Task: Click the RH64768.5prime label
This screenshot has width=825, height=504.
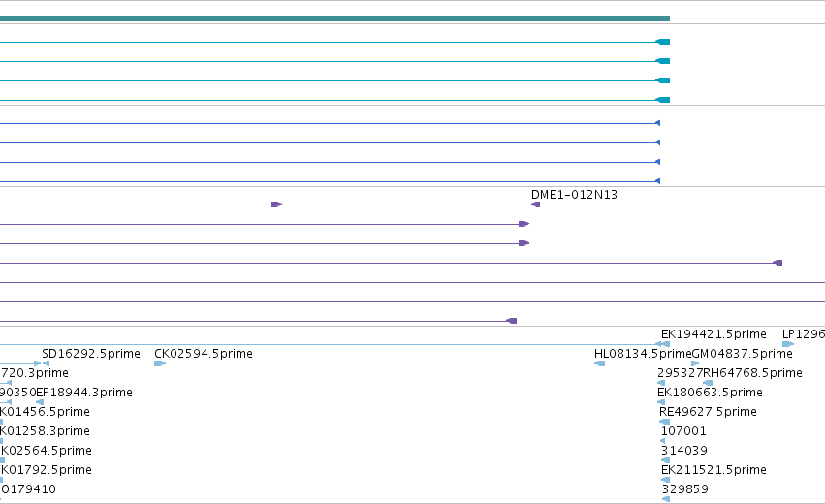Action: (753, 373)
